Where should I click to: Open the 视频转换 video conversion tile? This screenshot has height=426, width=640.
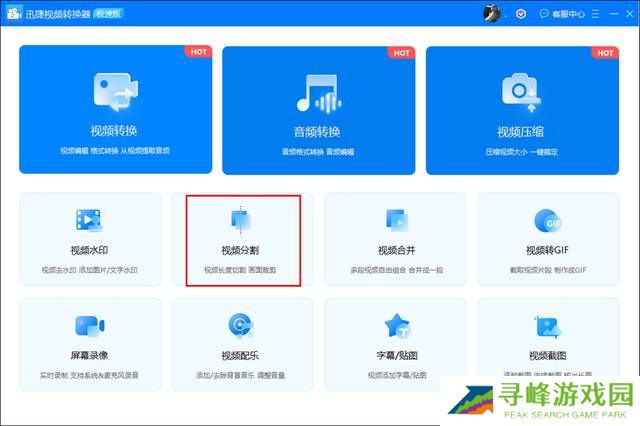click(x=115, y=109)
